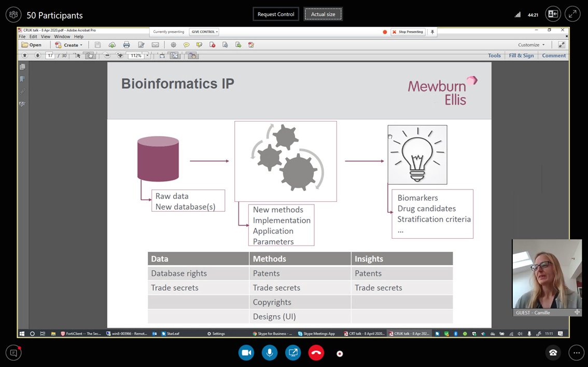The image size is (588, 367).
Task: Zoom out with the minus button
Action: click(107, 56)
